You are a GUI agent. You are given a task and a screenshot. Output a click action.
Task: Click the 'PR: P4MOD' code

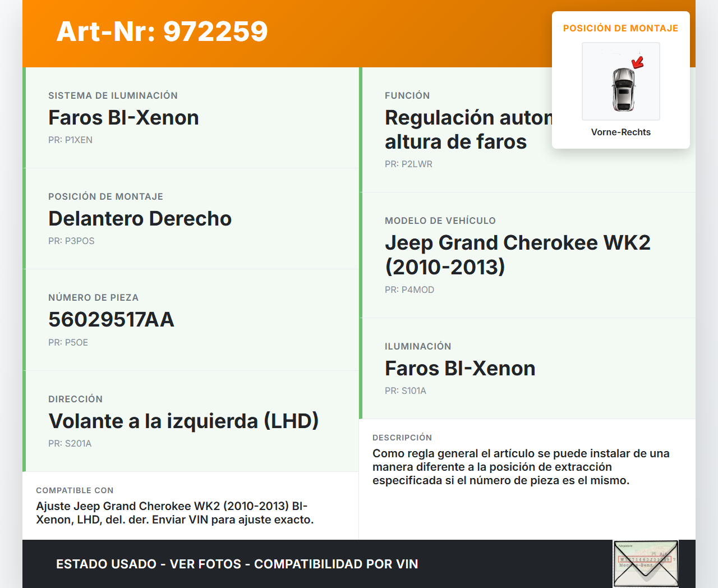coord(409,290)
